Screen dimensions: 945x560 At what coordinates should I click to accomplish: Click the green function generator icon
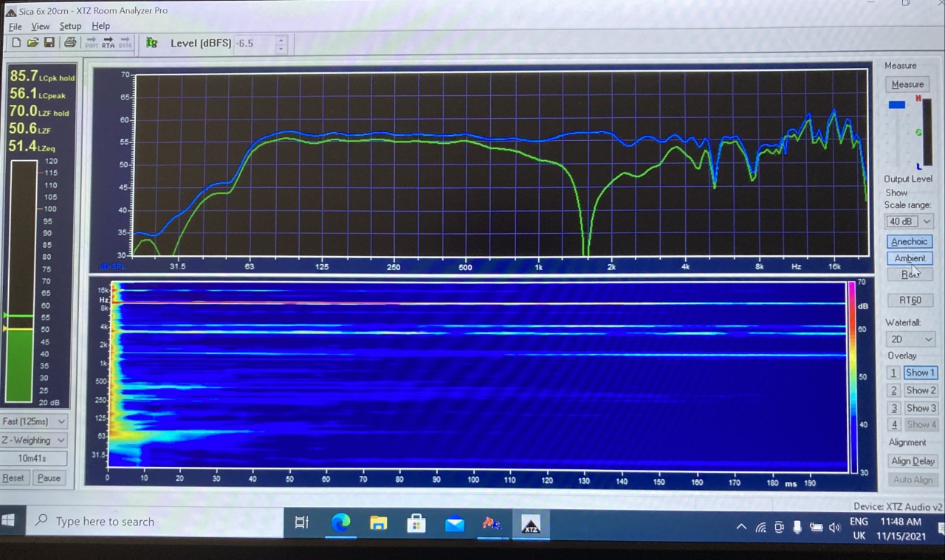(152, 43)
